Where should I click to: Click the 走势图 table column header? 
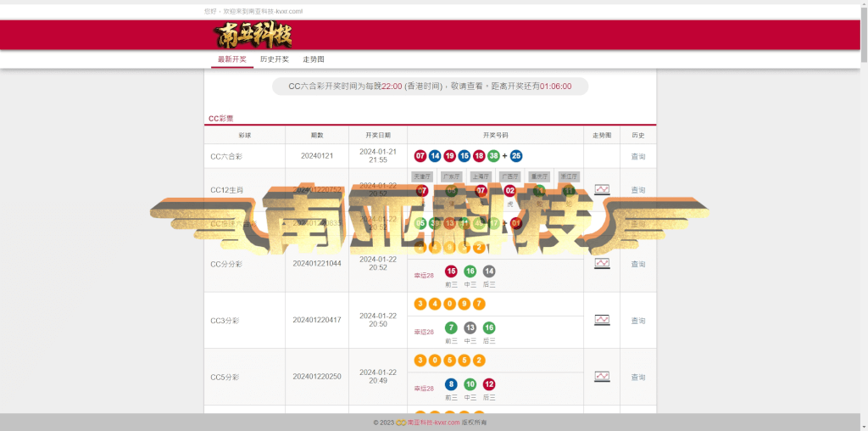(x=602, y=135)
